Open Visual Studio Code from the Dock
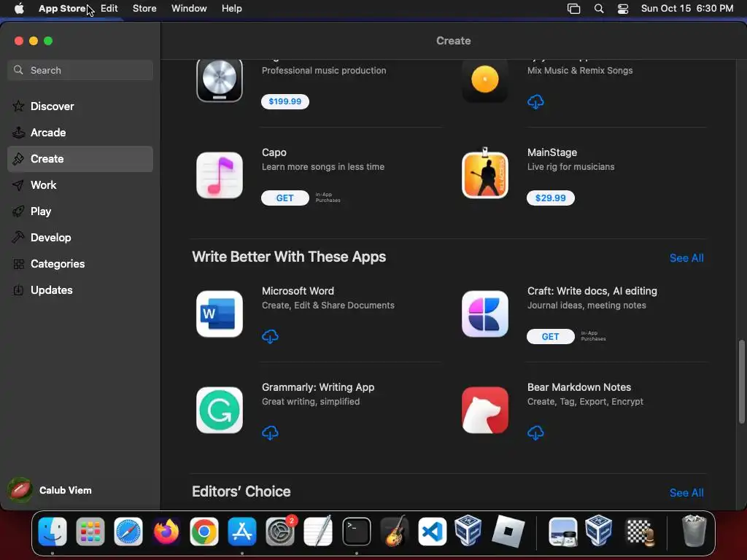 point(432,532)
